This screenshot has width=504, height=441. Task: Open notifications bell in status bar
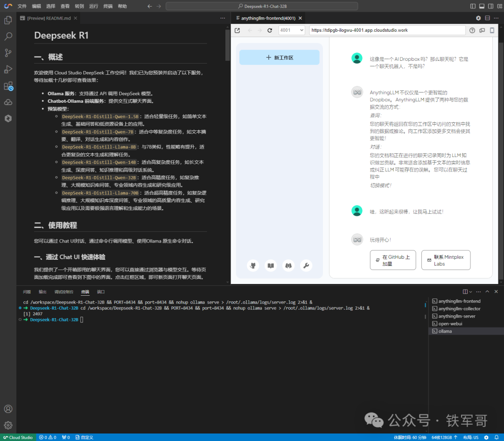[496, 437]
